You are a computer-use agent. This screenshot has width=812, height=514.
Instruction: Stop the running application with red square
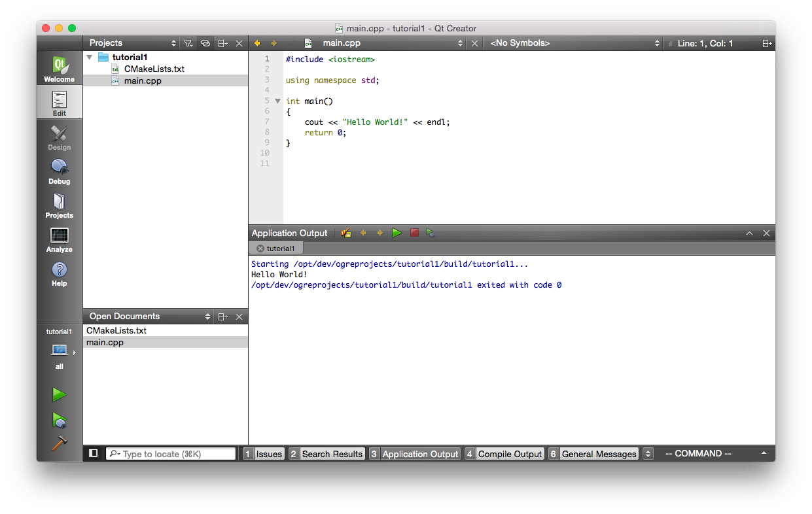click(x=414, y=233)
